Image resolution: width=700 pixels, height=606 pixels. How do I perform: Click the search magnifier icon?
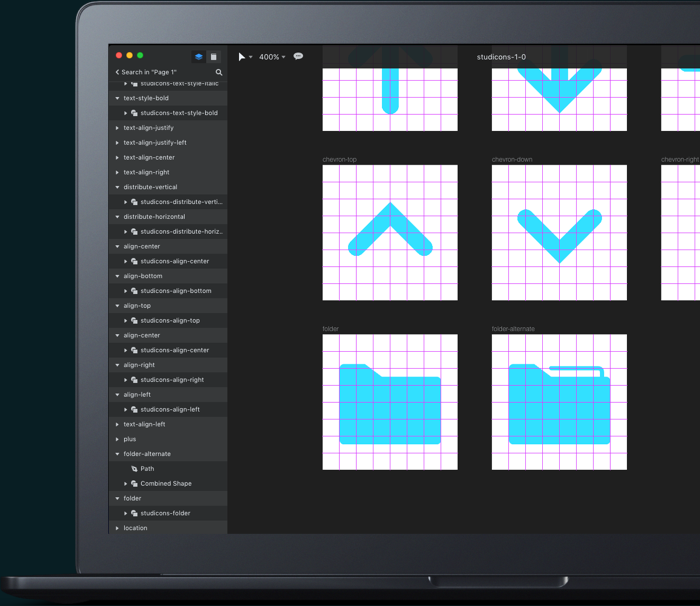219,72
